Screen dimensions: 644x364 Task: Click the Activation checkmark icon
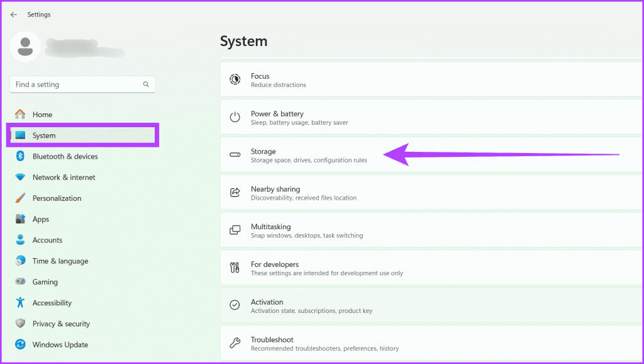click(235, 305)
